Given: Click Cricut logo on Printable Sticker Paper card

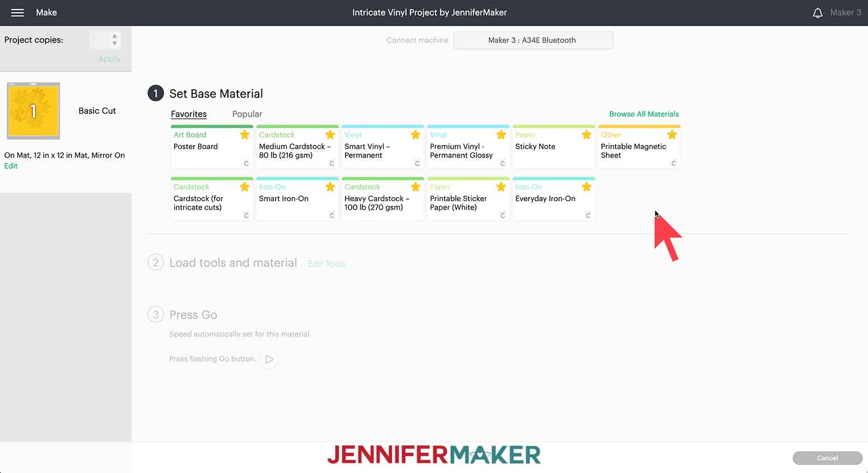Looking at the screenshot, I should point(502,215).
